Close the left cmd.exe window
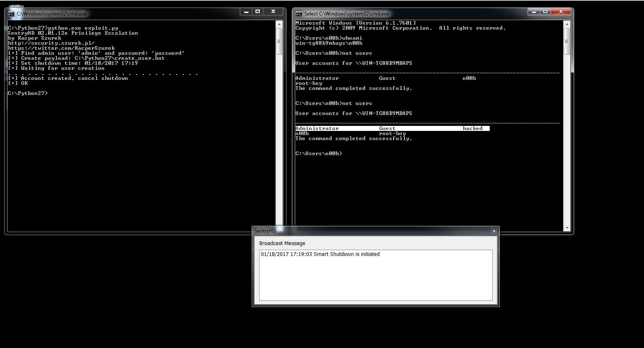 [x=273, y=12]
